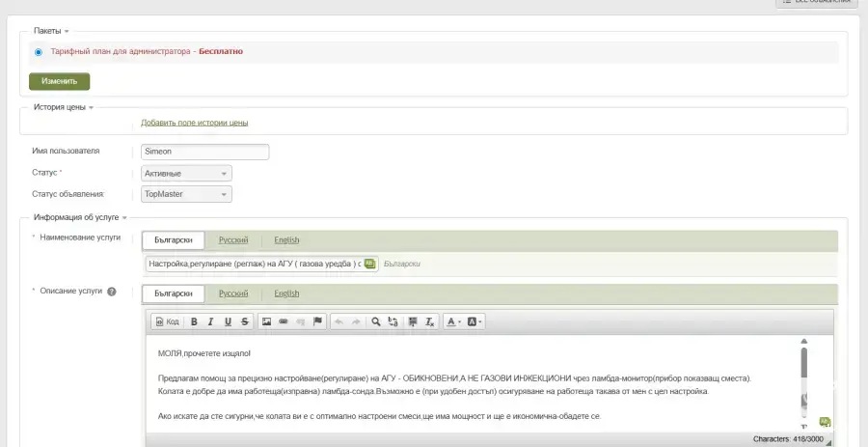
Task: Apply strikethrough formatting
Action: (x=244, y=321)
